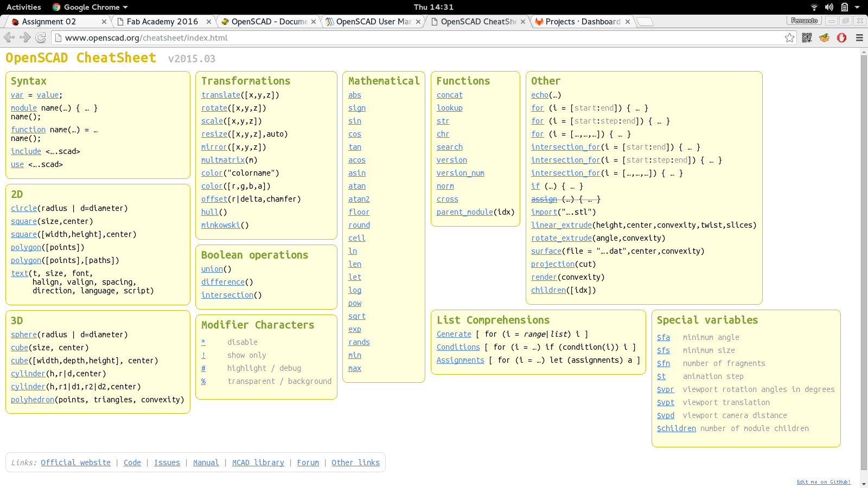Reload the page with refresh icon
This screenshot has height=488, width=868.
(x=41, y=37)
